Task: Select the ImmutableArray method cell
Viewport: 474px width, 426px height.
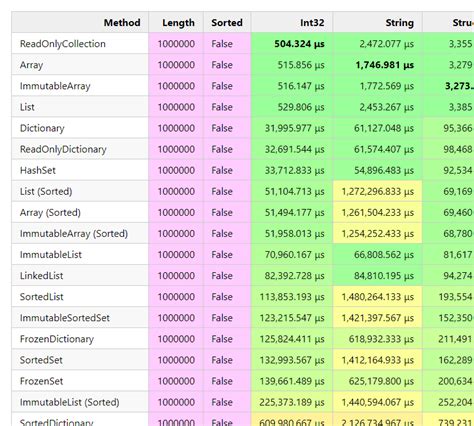Action: coord(80,86)
